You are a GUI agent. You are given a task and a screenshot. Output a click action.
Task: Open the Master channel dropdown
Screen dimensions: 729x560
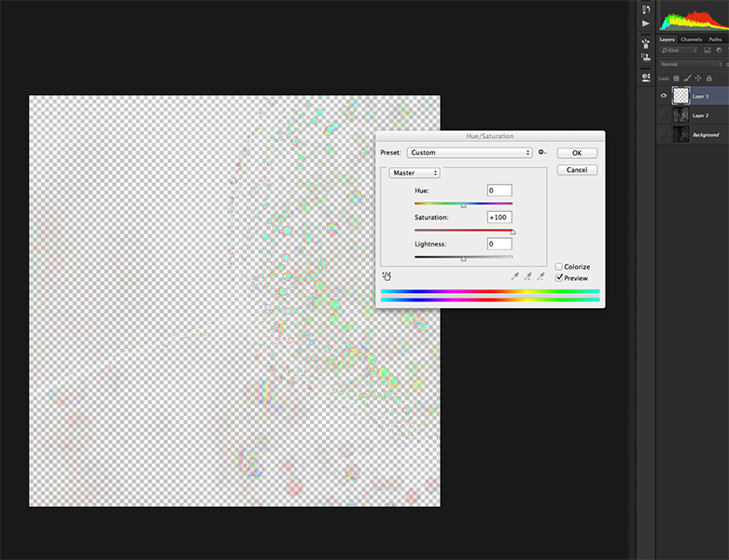(414, 173)
